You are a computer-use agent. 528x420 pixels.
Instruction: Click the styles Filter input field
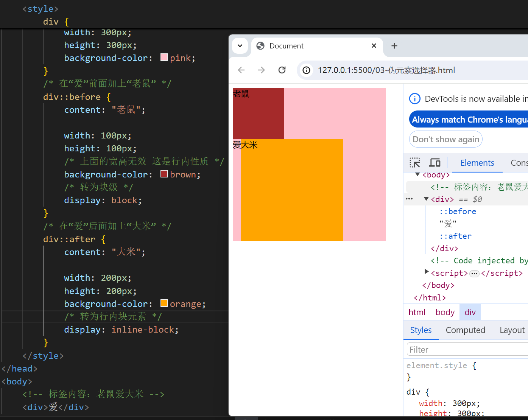(x=467, y=349)
